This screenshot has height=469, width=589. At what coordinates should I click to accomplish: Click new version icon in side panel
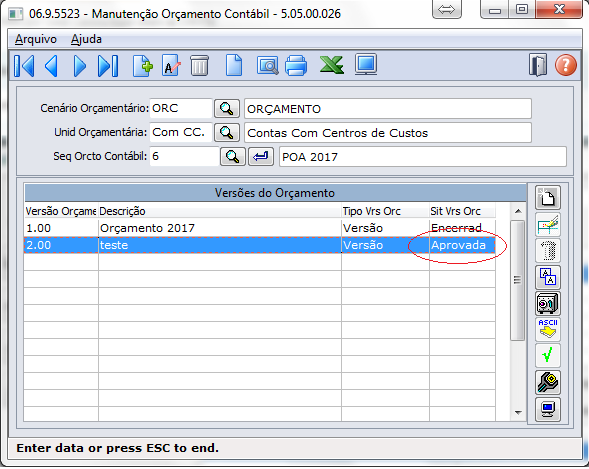coord(548,197)
